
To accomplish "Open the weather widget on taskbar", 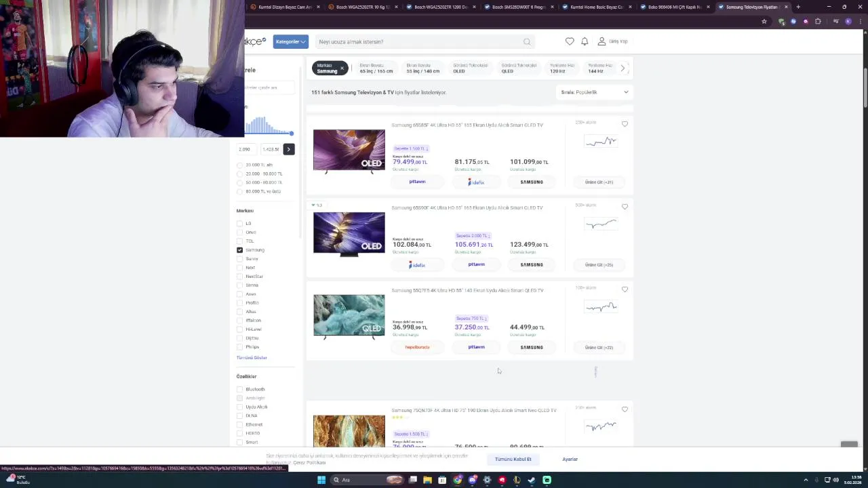I will tap(18, 480).
